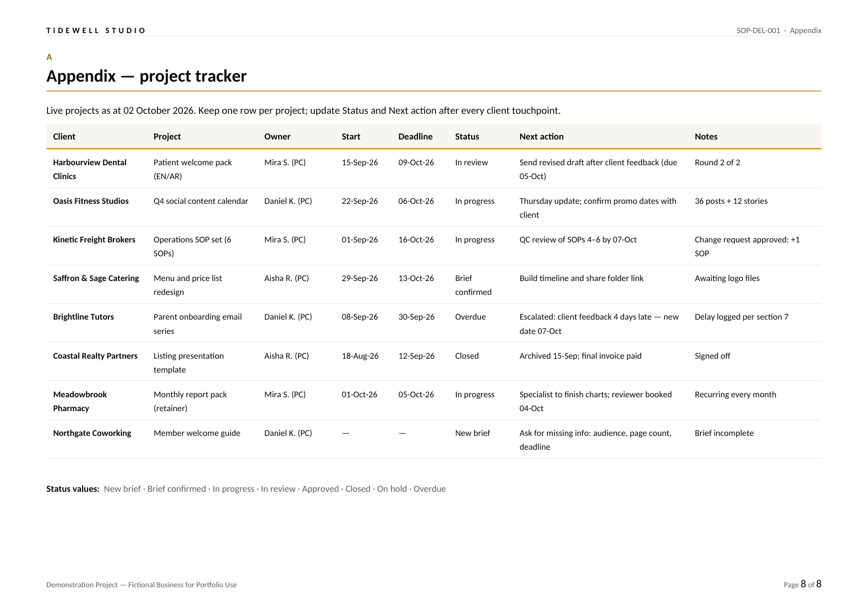Select the Closed status in Coastal Realty row

tap(467, 356)
